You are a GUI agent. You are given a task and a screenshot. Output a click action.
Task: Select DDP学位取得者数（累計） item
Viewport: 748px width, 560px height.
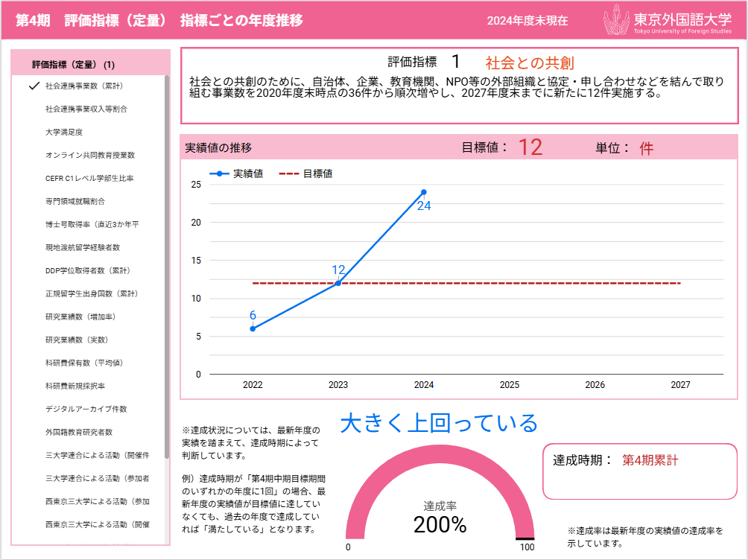[87, 270]
